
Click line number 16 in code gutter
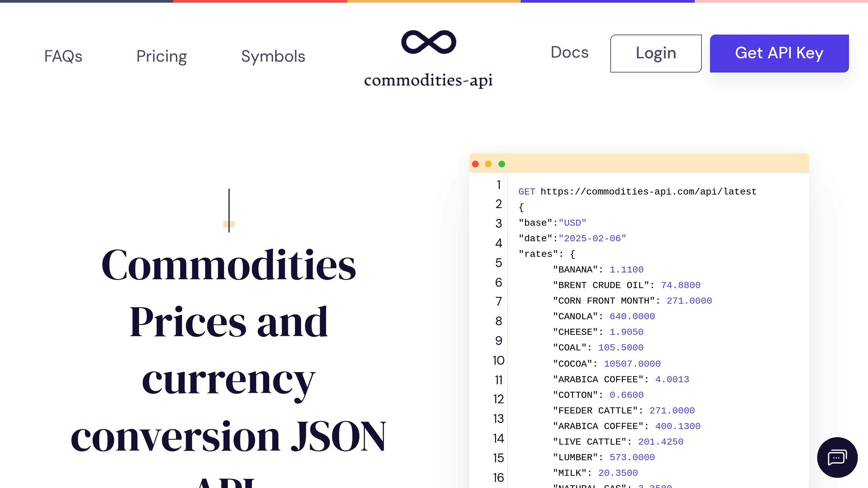click(498, 478)
